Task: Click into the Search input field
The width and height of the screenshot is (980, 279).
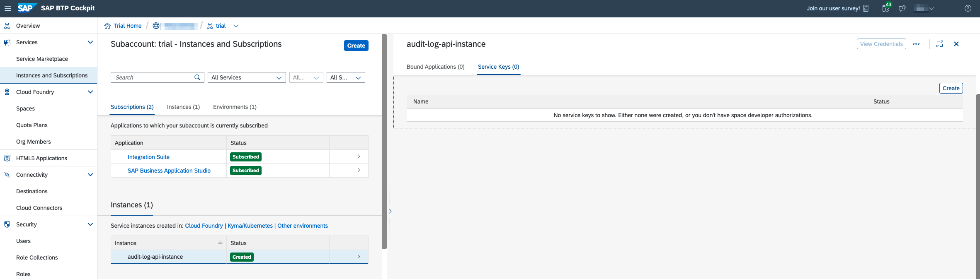Action: pos(153,77)
